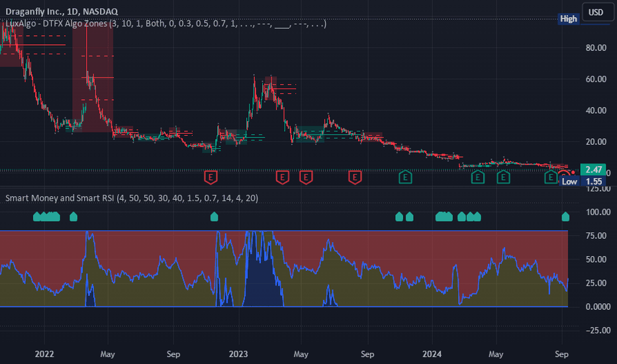The width and height of the screenshot is (617, 364).
Task: Click the 60.00 price axis label
Action: (x=596, y=79)
